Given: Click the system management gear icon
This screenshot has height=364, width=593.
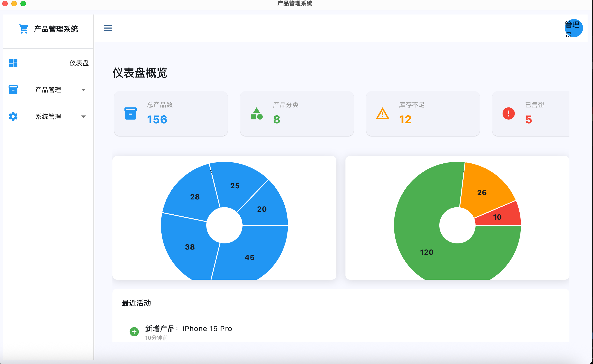Looking at the screenshot, I should tap(13, 116).
